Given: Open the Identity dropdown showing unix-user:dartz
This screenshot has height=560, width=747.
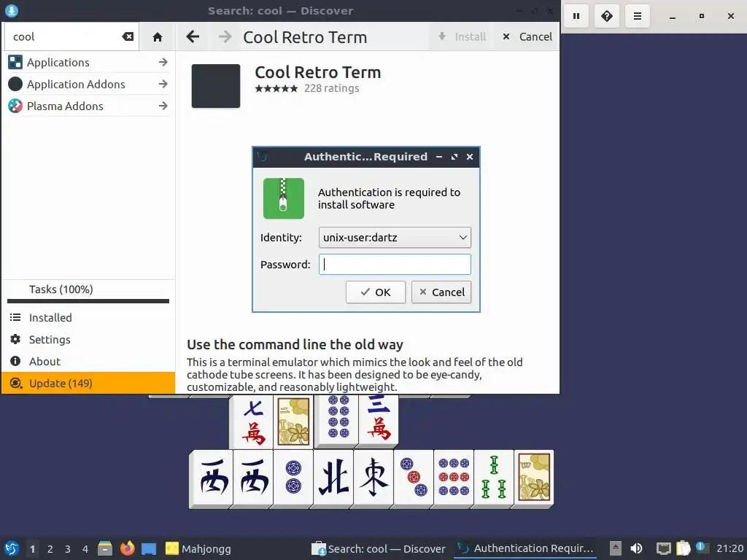Looking at the screenshot, I should click(395, 237).
